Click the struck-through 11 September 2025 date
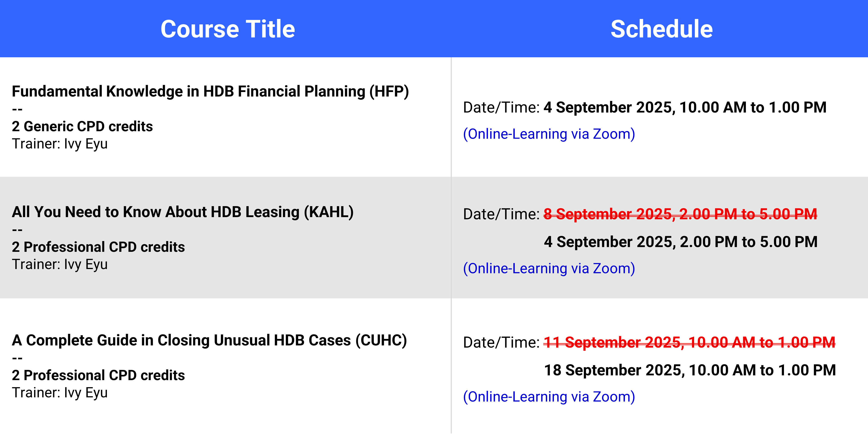The height and width of the screenshot is (434, 868). tap(689, 342)
